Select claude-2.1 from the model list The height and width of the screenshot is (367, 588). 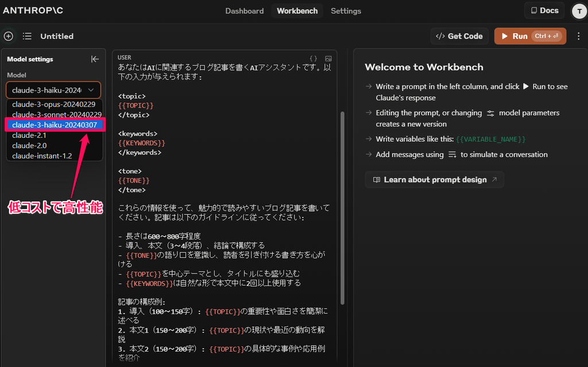click(55, 135)
